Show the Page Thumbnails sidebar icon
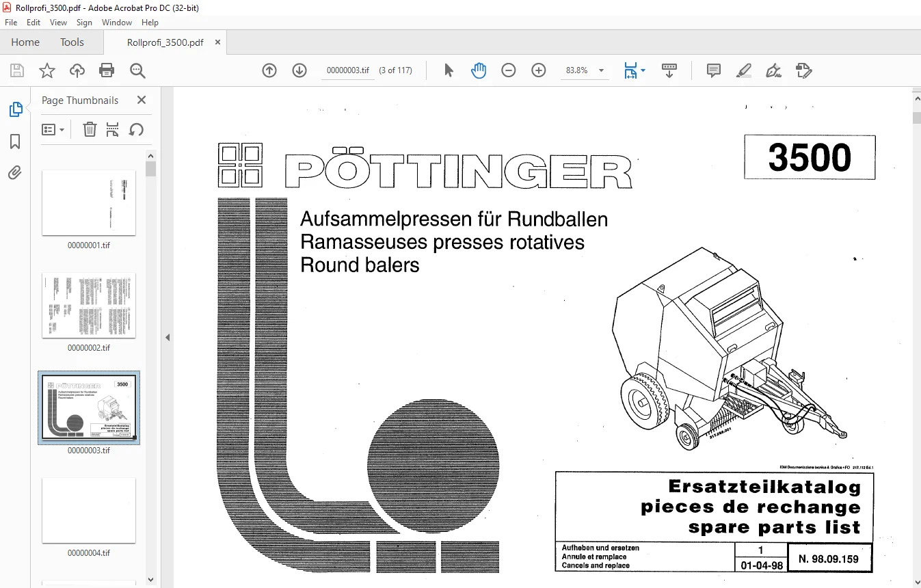The height and width of the screenshot is (588, 921). click(x=15, y=109)
